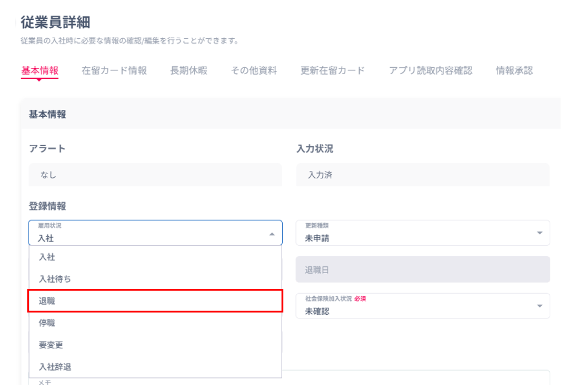The width and height of the screenshot is (577, 392).
Task: Switch to the アプリ読取内容確認 tab
Action: 430,70
